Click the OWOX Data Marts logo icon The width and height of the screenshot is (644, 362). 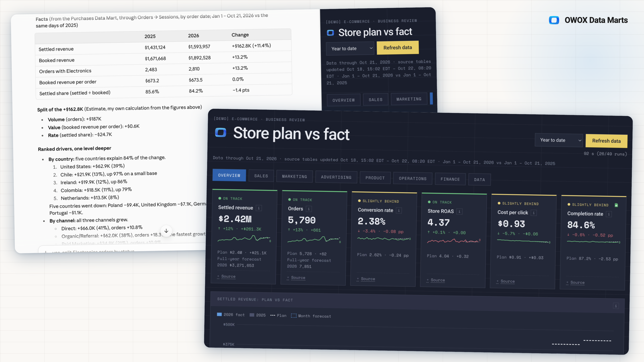[554, 20]
